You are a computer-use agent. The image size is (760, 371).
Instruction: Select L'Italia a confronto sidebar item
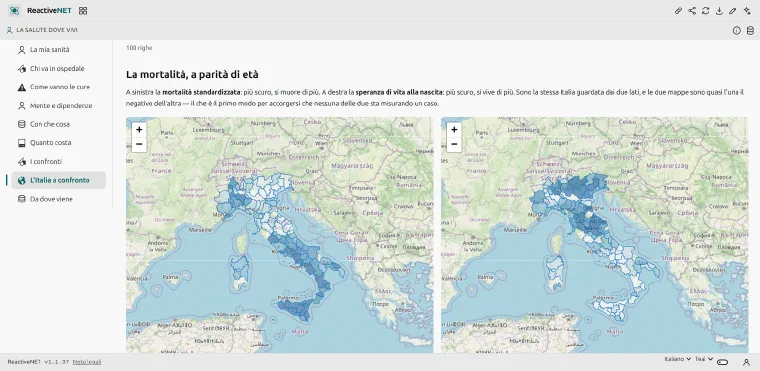(x=59, y=180)
